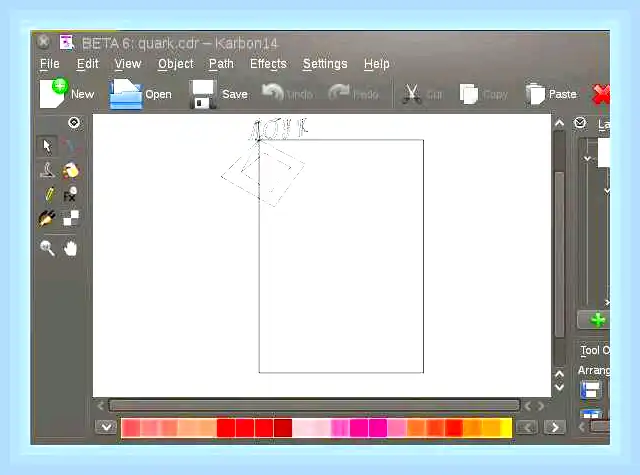Open the Object menu

176,64
